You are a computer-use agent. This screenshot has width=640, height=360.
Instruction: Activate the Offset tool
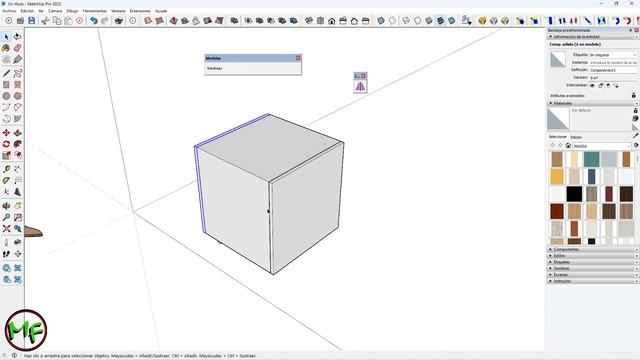[18, 156]
